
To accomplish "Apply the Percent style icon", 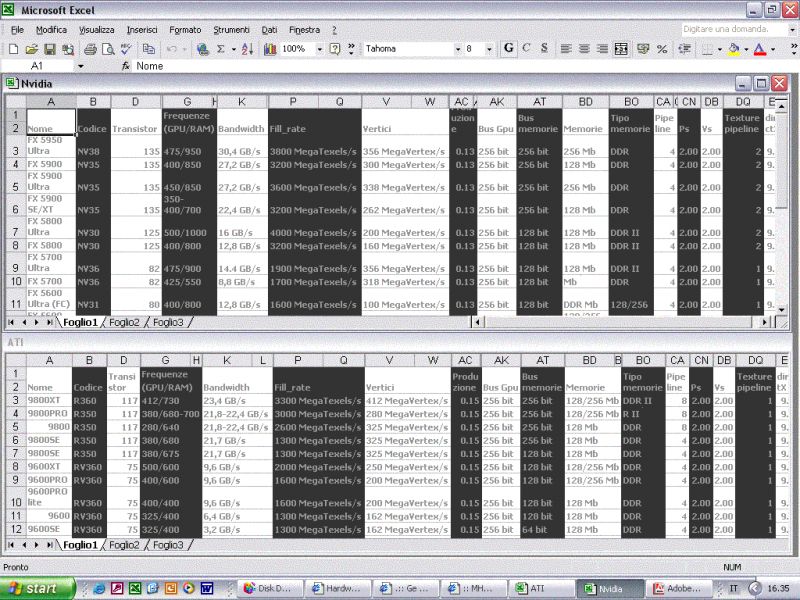I will click(661, 48).
